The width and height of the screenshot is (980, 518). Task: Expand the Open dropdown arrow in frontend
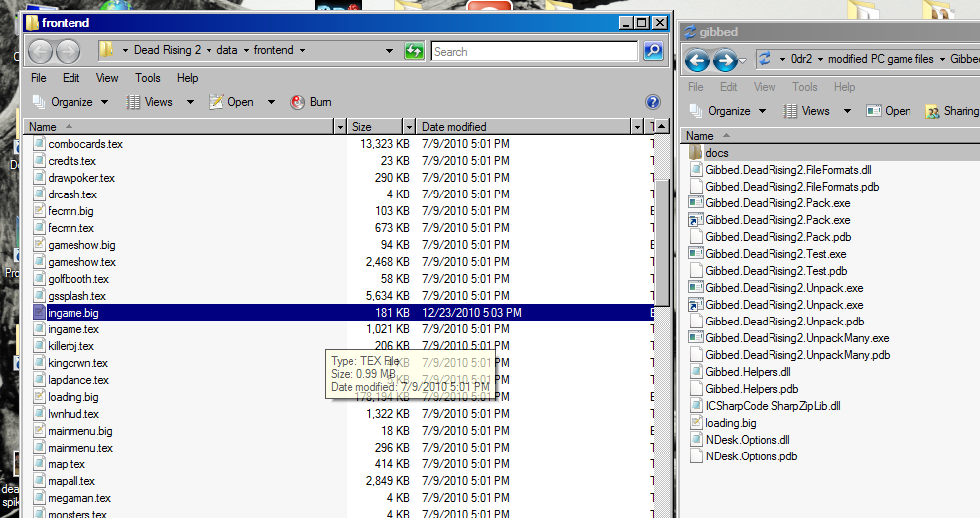click(x=271, y=102)
